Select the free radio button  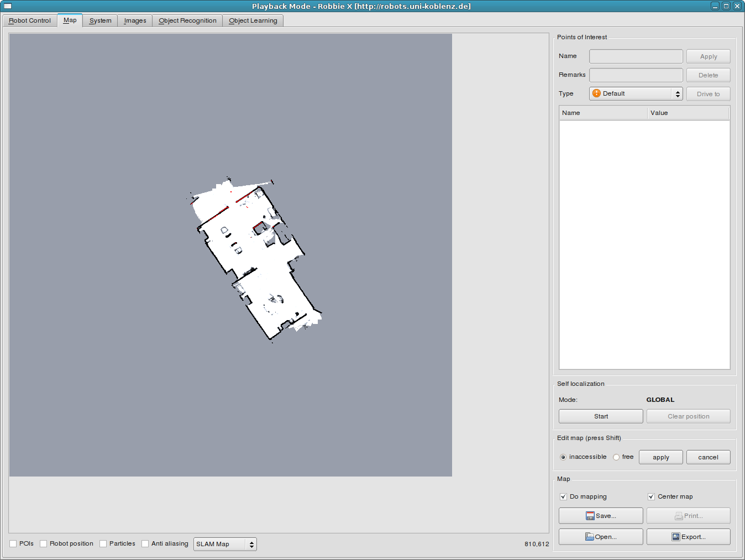[x=616, y=457]
